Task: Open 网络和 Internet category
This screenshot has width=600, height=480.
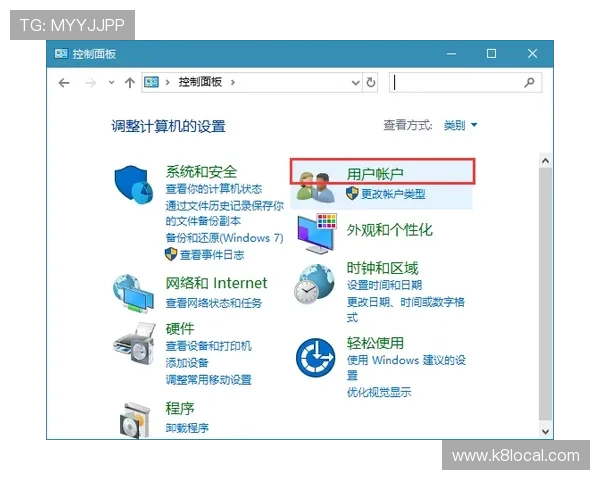Action: 216,283
